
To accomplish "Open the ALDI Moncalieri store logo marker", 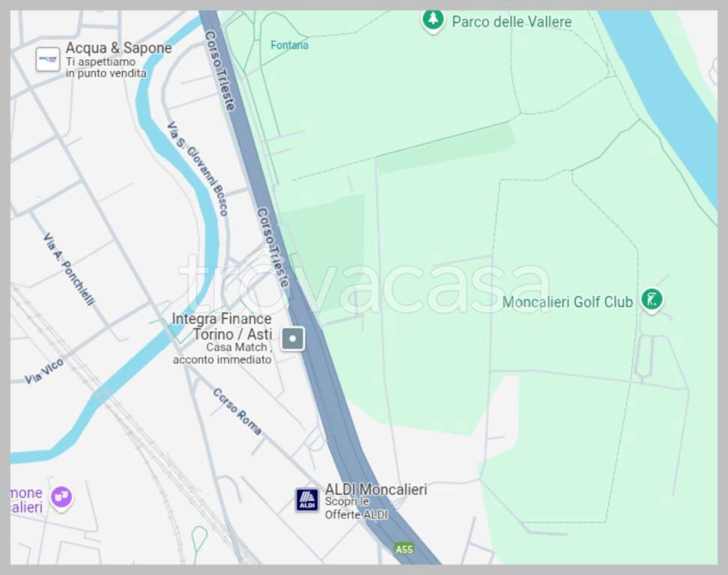I will [x=307, y=500].
